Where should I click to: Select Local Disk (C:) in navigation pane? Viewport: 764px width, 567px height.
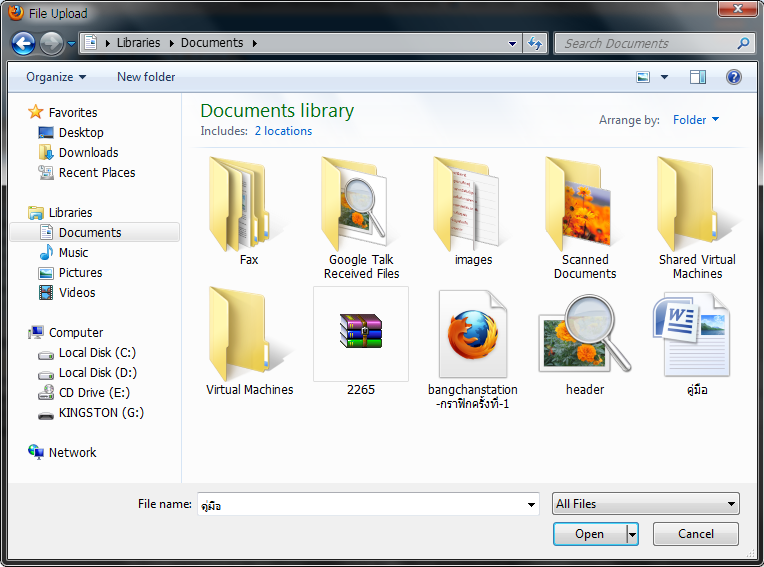(x=97, y=353)
